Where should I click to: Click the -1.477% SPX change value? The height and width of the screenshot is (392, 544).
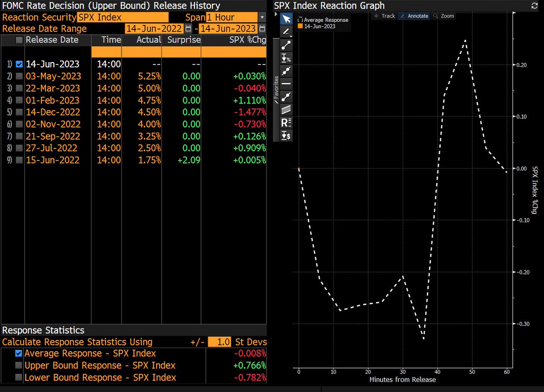(x=249, y=112)
